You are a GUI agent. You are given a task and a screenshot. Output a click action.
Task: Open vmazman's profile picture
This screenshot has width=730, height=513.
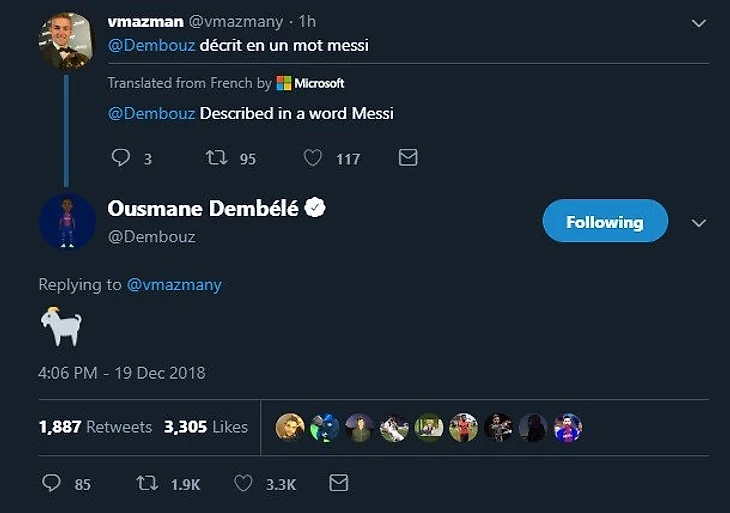point(66,41)
